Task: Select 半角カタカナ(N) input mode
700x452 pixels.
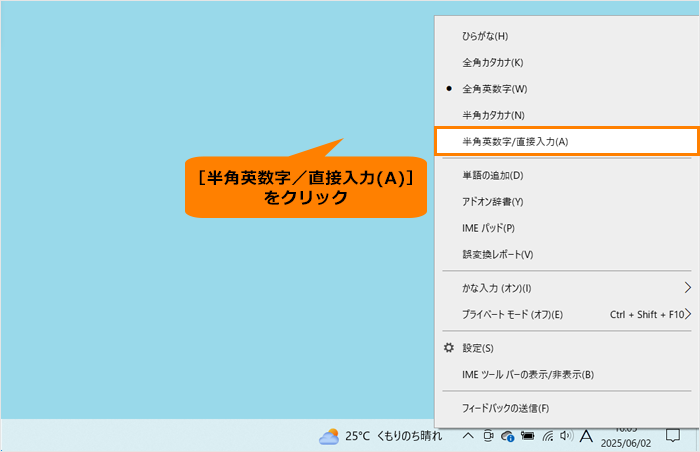Action: [x=566, y=115]
